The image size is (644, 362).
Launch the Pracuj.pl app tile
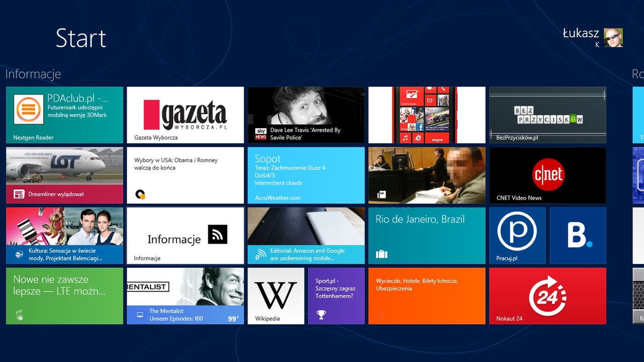pyautogui.click(x=517, y=236)
